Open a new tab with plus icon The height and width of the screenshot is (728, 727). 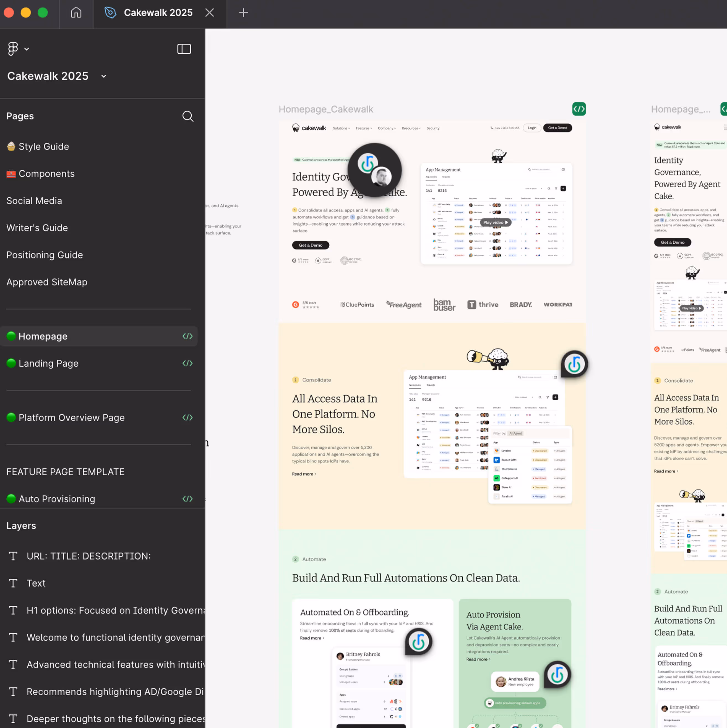[x=243, y=13]
